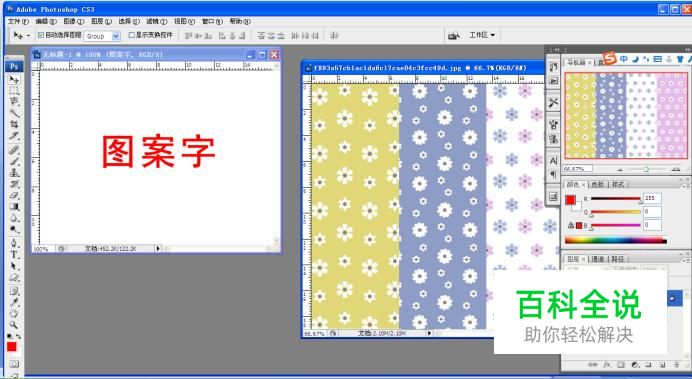Image resolution: width=692 pixels, height=379 pixels.
Task: Select the Gradient tool
Action: pos(14,206)
